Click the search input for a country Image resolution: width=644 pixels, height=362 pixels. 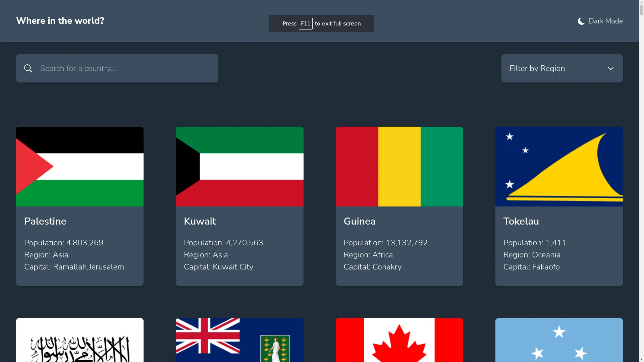(117, 68)
